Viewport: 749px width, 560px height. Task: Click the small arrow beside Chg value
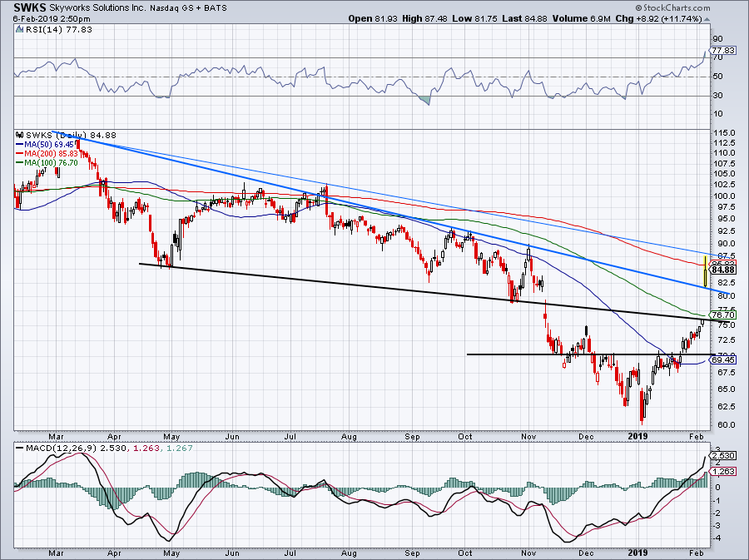(707, 20)
